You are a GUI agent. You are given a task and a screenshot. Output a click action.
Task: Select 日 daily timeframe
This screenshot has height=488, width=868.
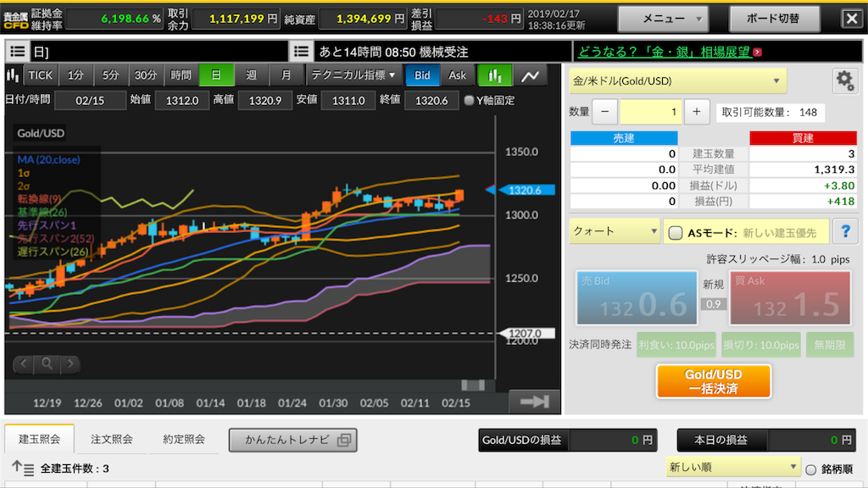(216, 75)
